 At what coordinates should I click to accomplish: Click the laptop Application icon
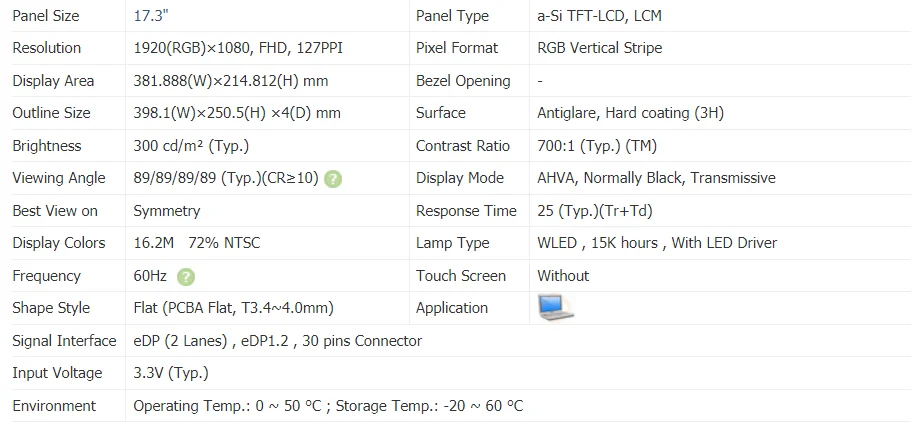tap(556, 308)
